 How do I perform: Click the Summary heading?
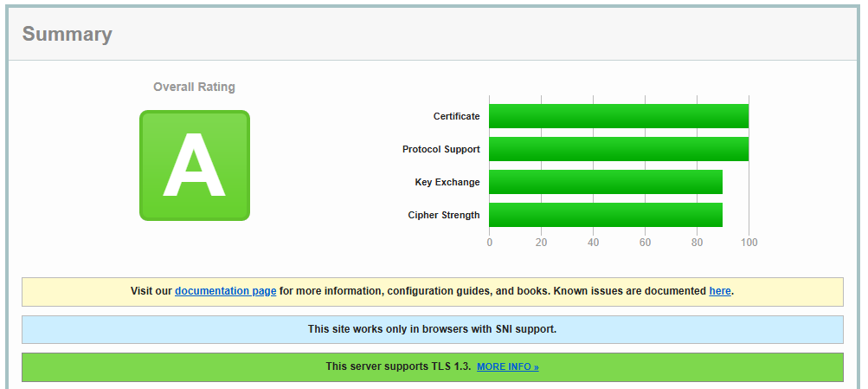tap(67, 34)
